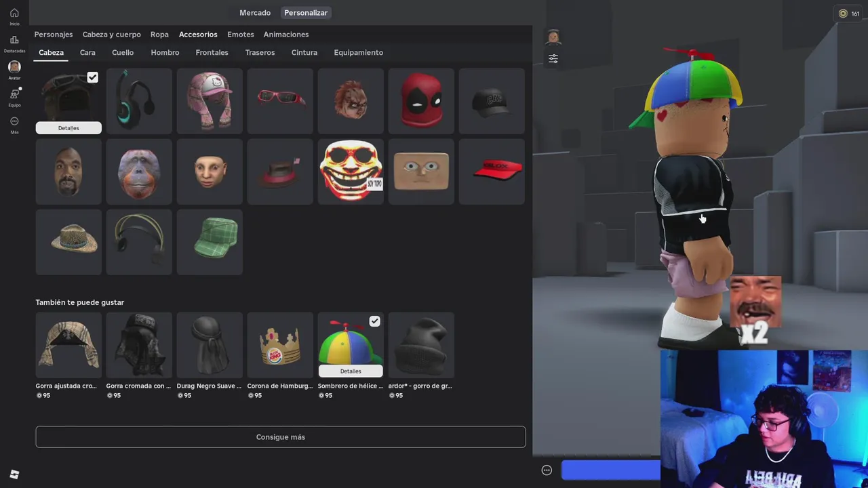Open the Ropa category
The image size is (868, 488).
coord(159,35)
